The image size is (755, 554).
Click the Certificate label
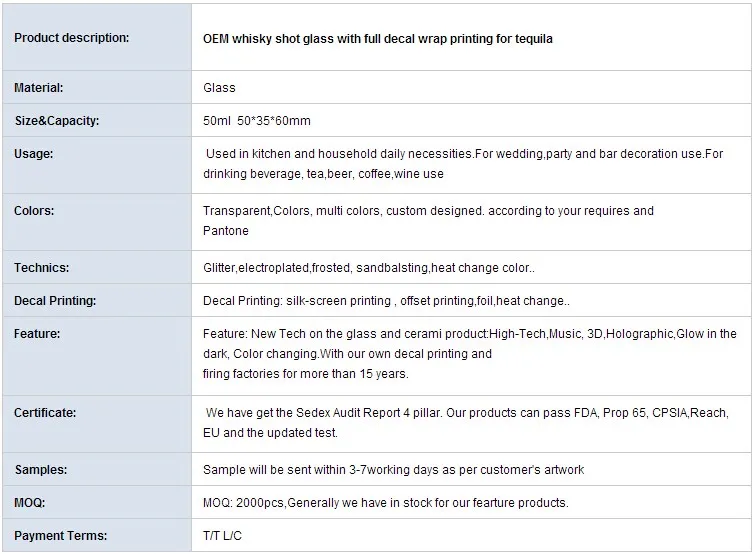click(x=45, y=413)
